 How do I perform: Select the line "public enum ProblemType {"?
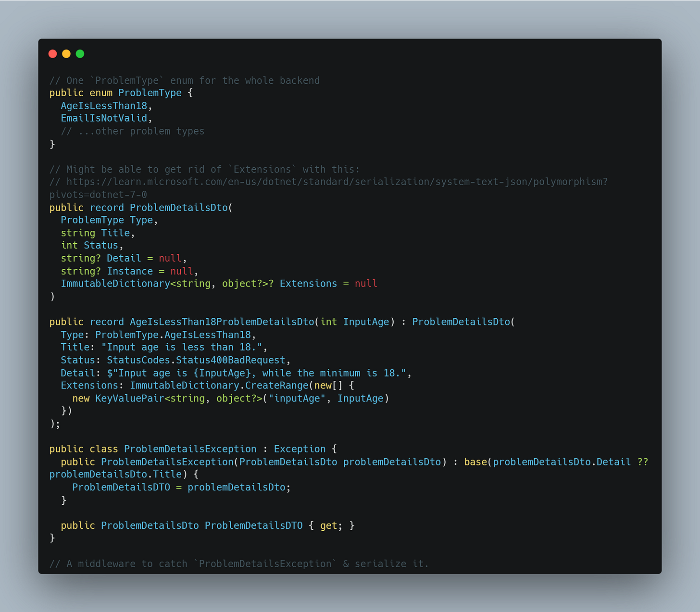[121, 93]
